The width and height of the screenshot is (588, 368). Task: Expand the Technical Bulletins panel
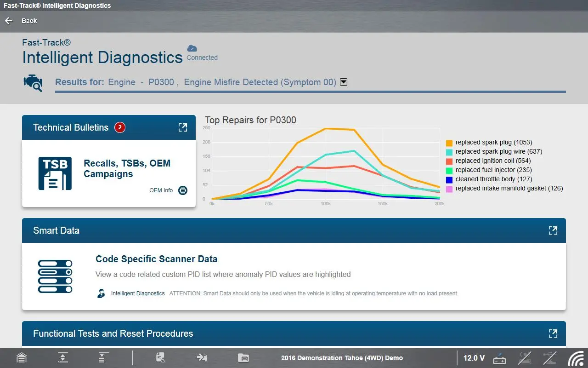[x=183, y=127]
